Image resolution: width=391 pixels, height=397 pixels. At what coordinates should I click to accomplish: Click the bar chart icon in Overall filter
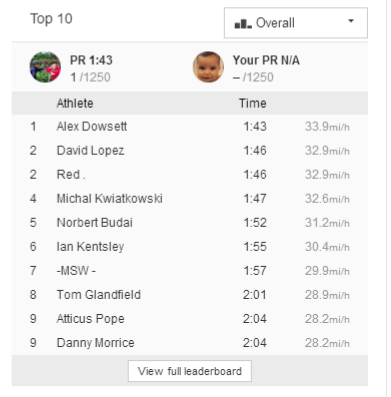243,24
